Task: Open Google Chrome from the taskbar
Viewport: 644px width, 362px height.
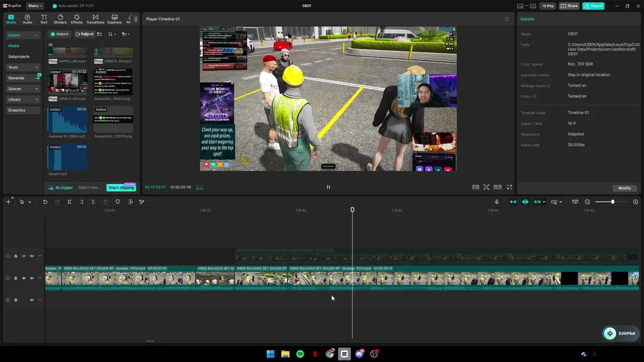Action: (330, 354)
